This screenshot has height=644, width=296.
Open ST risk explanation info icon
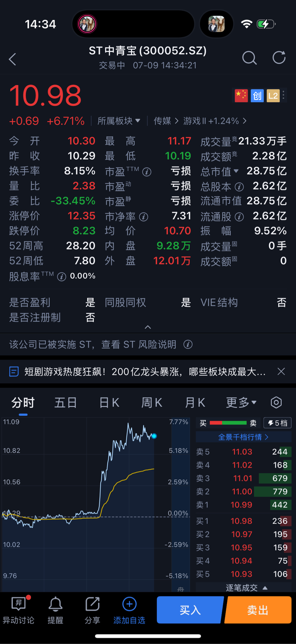[x=188, y=344]
